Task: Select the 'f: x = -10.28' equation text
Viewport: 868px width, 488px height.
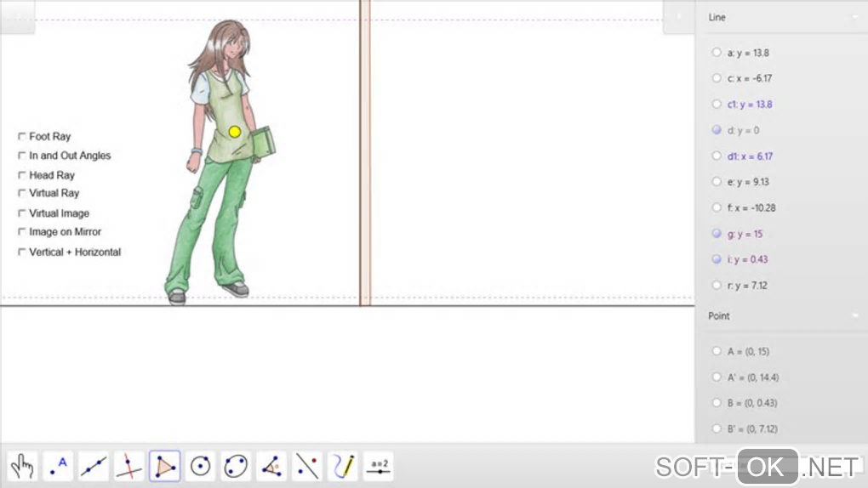Action: point(751,208)
